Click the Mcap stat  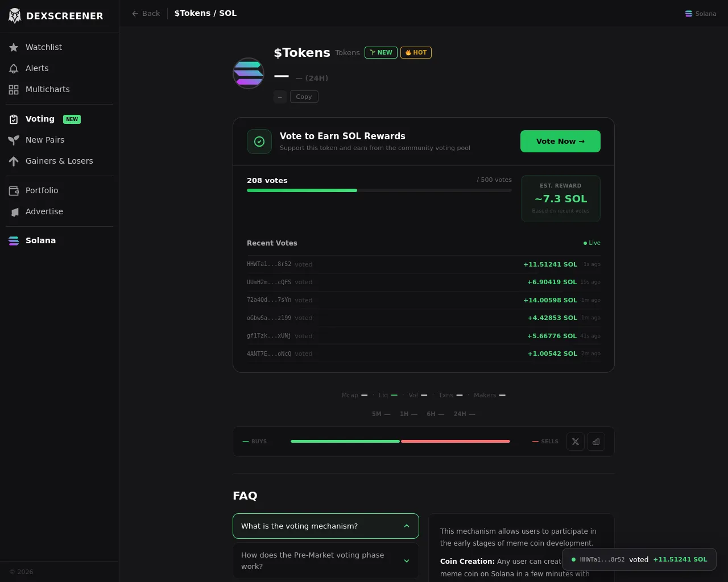354,395
